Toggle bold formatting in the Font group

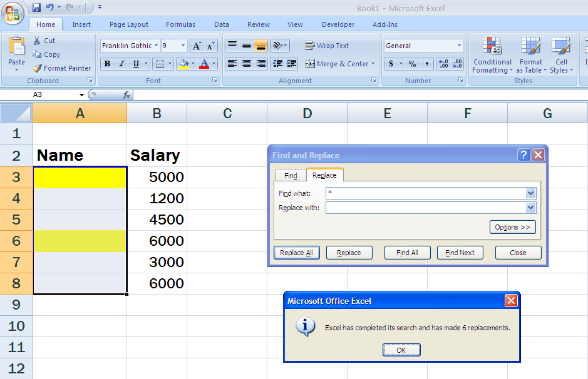click(x=106, y=64)
